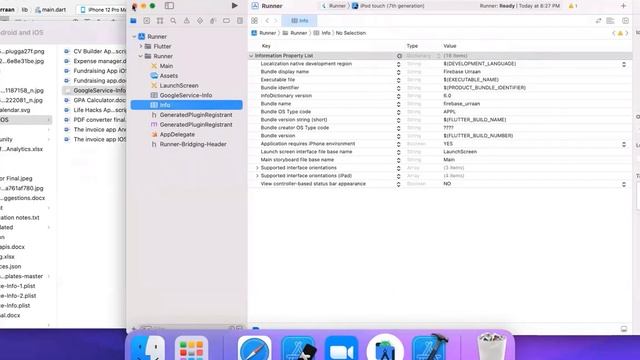The image size is (640, 360).
Task: Click the Bundle version row key
Action: (278, 136)
